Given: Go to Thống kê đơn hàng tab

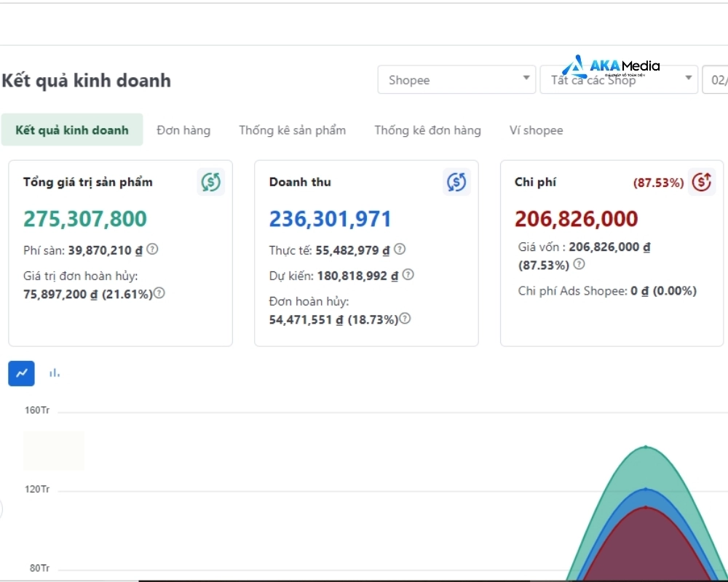Looking at the screenshot, I should 427,130.
